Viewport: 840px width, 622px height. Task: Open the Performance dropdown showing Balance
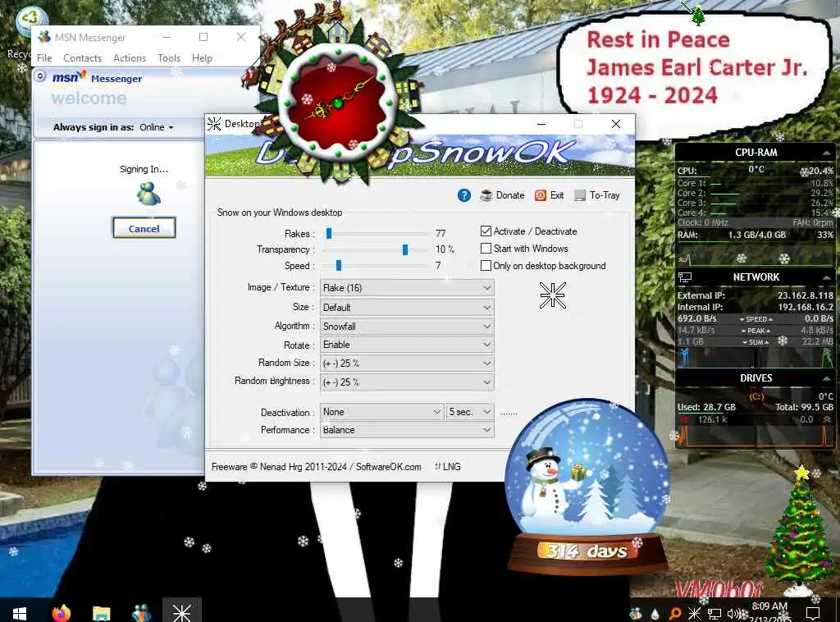pos(407,430)
